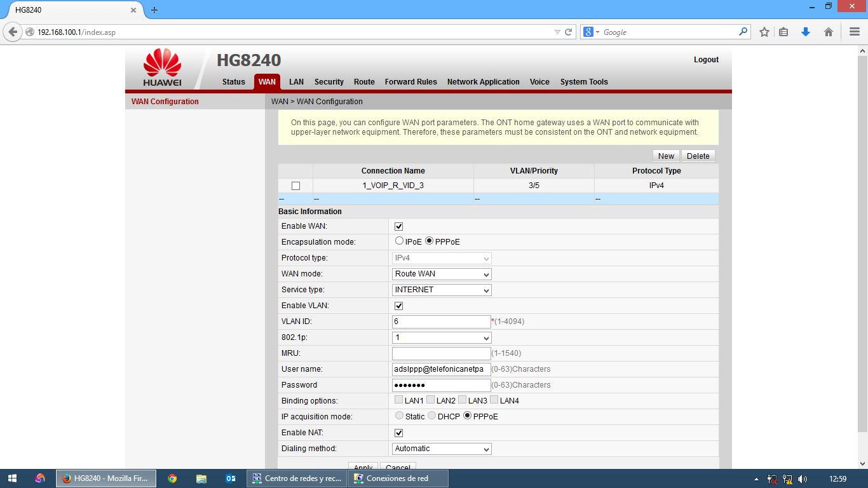Uncheck the Enable WAN checkbox
The height and width of the screenshot is (488, 868).
pyautogui.click(x=399, y=226)
